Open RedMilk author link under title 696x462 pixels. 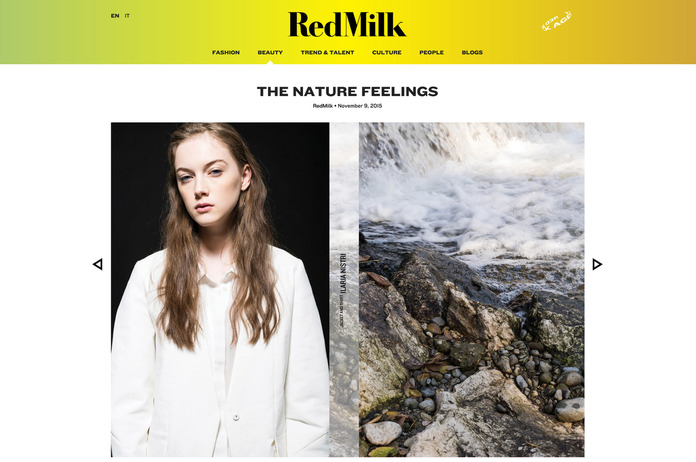(323, 106)
